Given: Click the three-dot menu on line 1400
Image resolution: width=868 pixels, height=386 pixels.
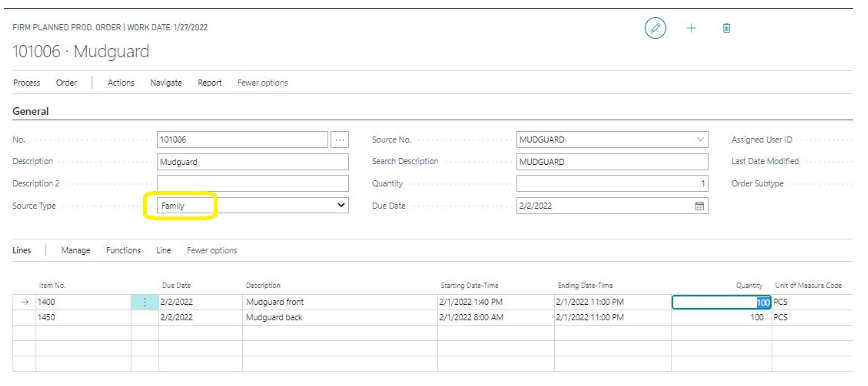Looking at the screenshot, I should point(144,302).
